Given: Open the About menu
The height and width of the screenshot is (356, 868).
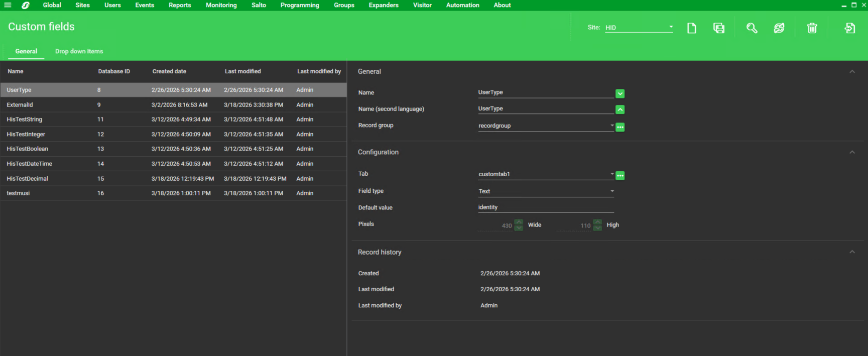Looking at the screenshot, I should pos(502,5).
